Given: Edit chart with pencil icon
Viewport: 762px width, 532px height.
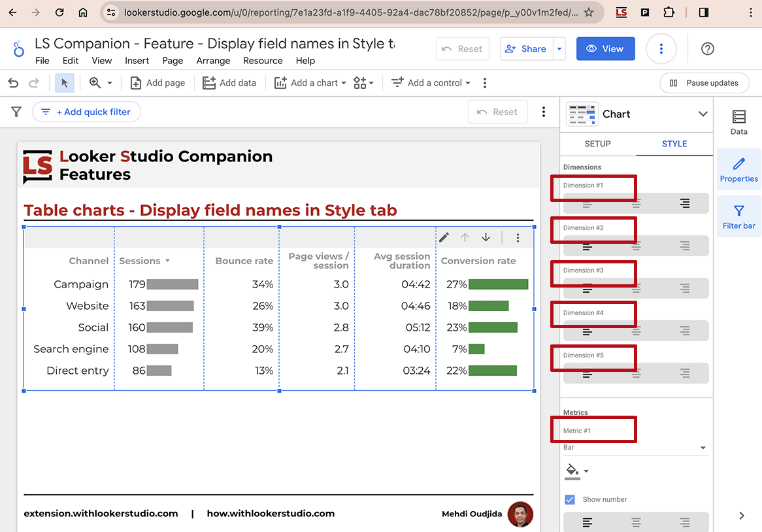Looking at the screenshot, I should 444,237.
